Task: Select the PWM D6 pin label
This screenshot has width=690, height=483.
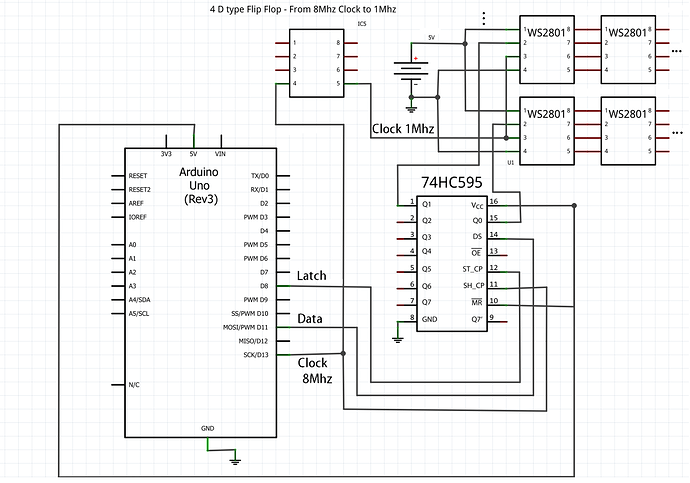Action: point(256,258)
